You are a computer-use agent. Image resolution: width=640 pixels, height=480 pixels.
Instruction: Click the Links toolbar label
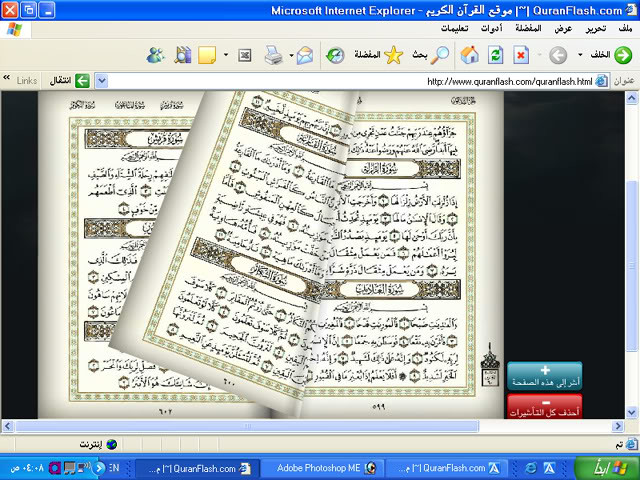pos(27,81)
